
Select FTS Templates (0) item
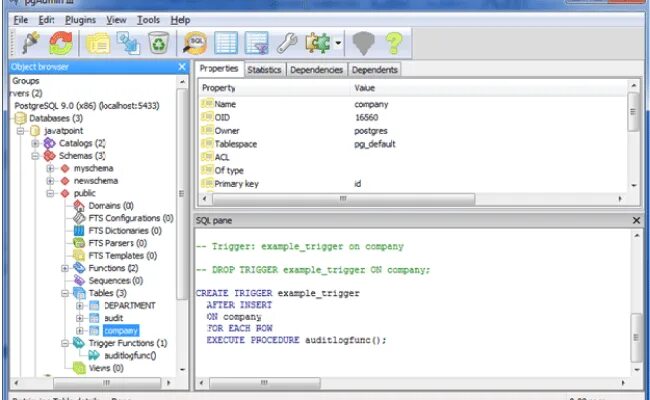coord(122,255)
